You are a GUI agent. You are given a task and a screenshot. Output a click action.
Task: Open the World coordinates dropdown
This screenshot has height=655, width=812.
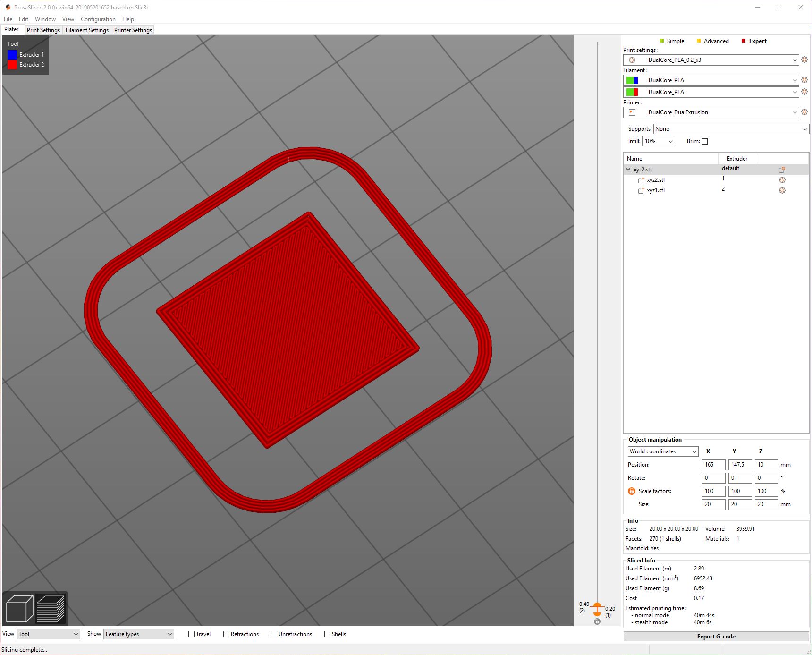point(663,451)
